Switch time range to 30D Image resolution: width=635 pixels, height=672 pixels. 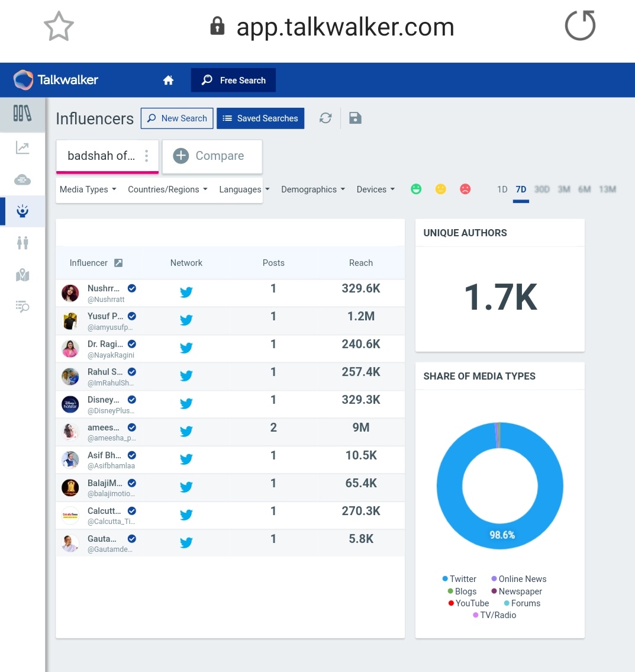click(541, 189)
